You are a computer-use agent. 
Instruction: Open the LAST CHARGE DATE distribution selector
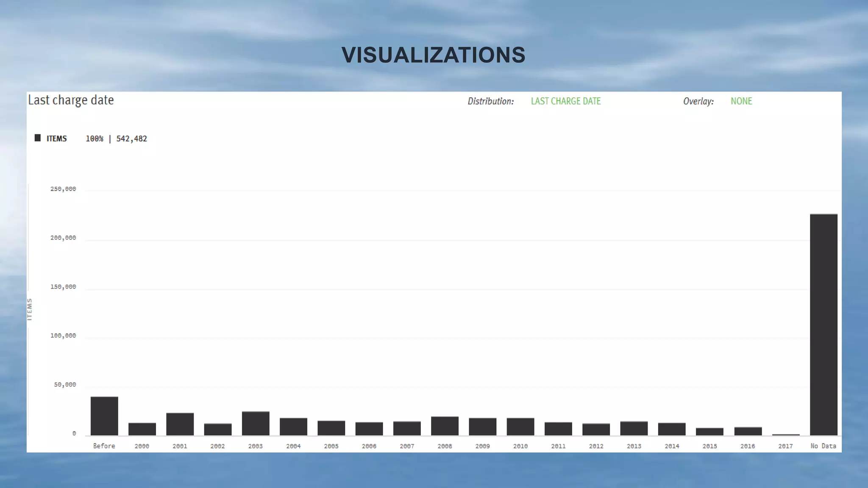click(x=566, y=101)
